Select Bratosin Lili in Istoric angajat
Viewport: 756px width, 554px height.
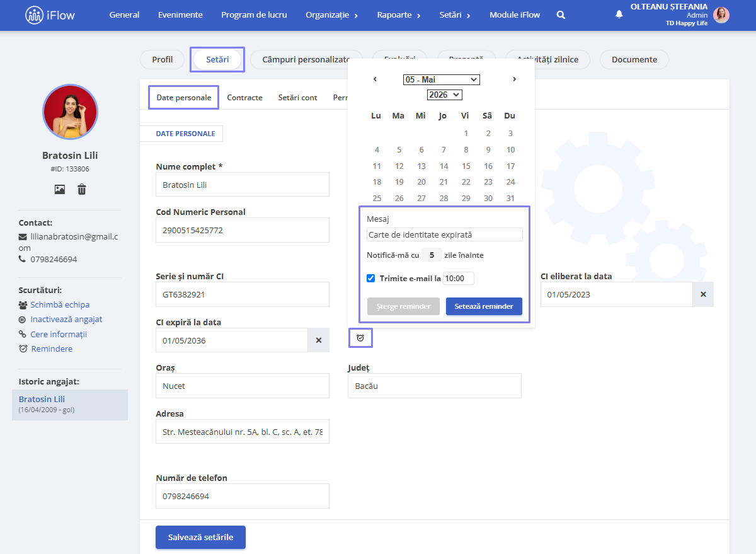[x=70, y=405]
